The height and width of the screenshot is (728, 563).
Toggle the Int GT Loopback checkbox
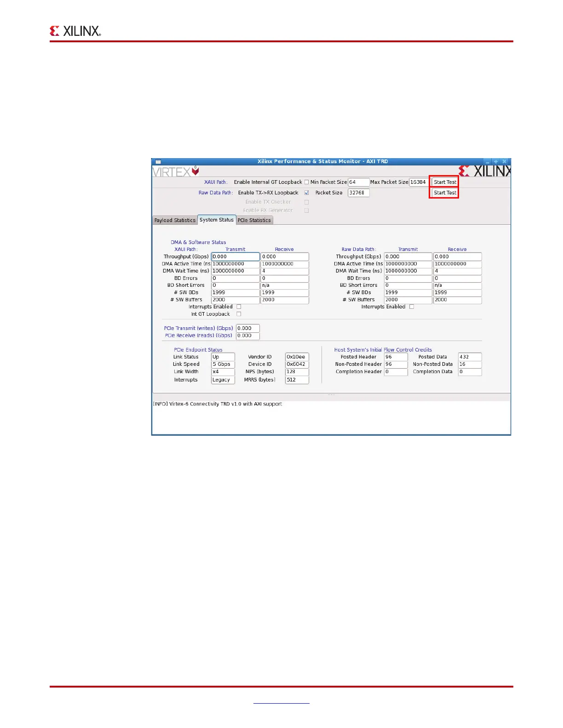pos(239,314)
